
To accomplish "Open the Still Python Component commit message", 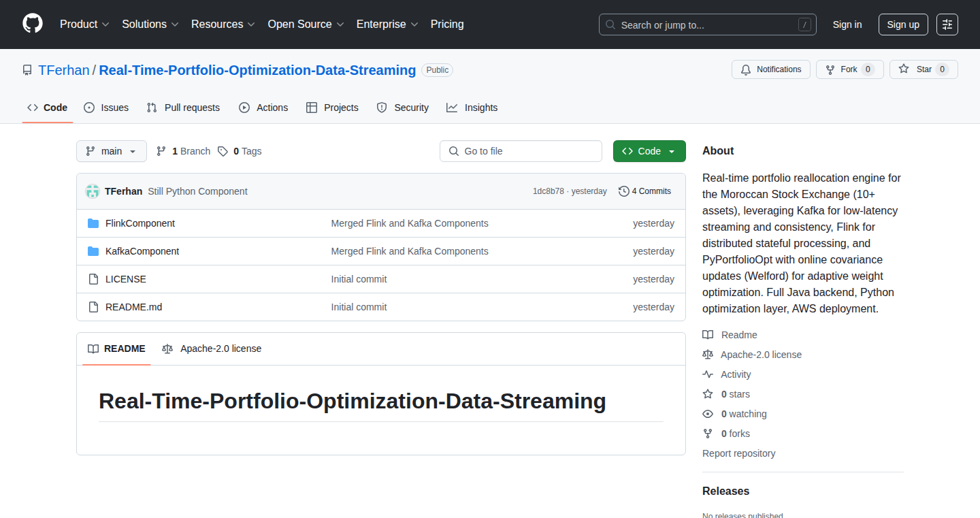I will click(x=197, y=191).
